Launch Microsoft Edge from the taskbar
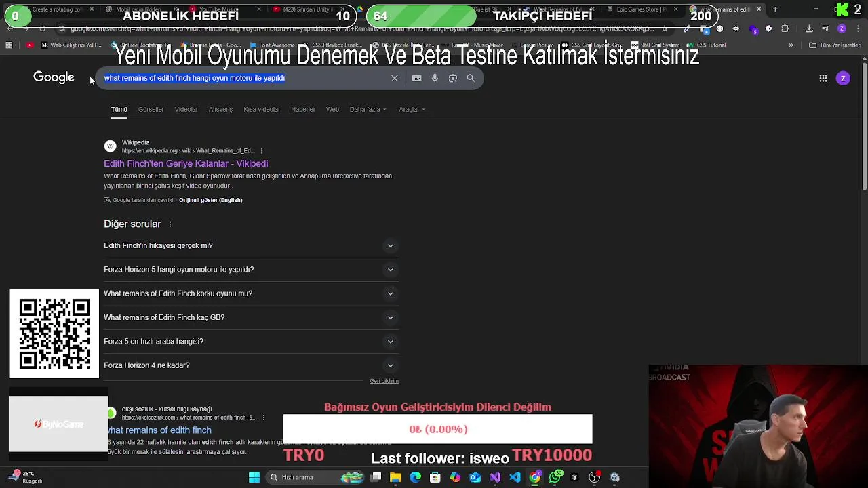Image resolution: width=868 pixels, height=488 pixels. [416, 477]
